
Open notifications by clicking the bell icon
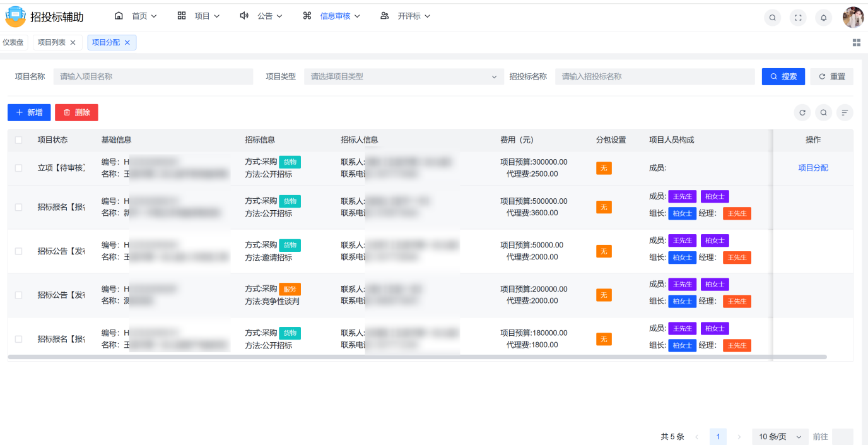823,17
